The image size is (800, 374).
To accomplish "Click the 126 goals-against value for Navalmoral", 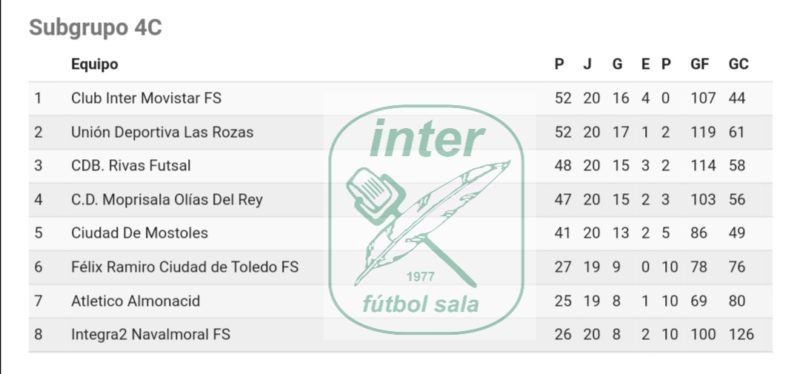I will (x=741, y=335).
